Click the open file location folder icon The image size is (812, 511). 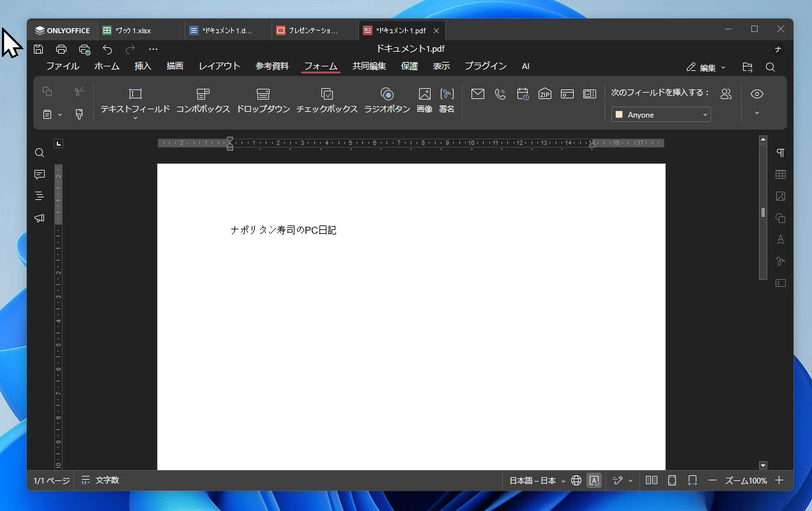[x=747, y=67]
